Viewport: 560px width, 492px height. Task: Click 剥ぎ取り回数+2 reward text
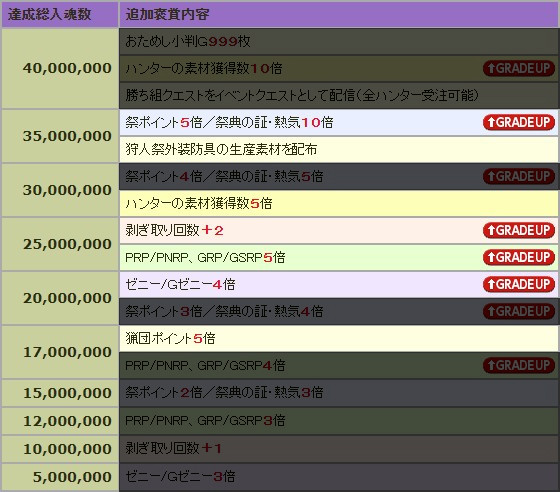click(x=175, y=230)
